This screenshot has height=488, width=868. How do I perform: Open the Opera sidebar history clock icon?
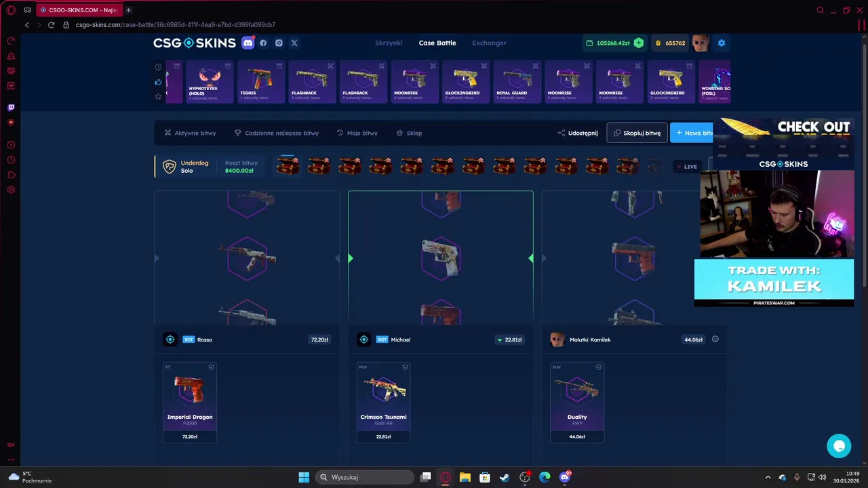click(x=11, y=160)
